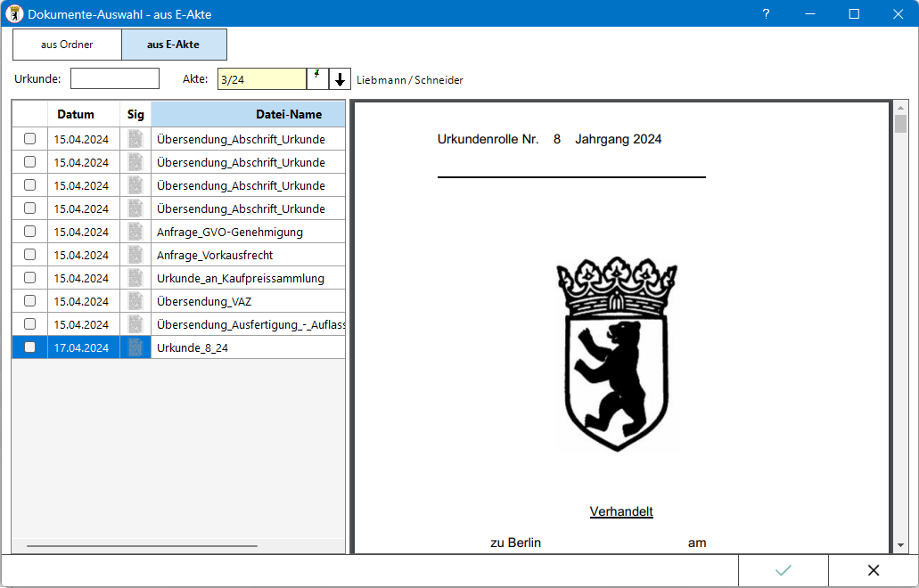919x588 pixels.
Task: Check the Anfrage_Vorkaufsrecht row checkbox
Action: 30,255
